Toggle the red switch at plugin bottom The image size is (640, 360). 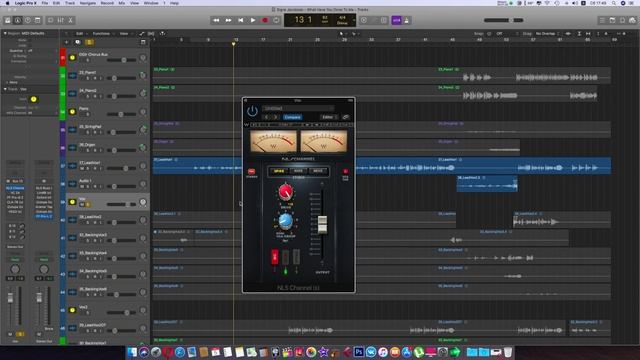point(275,257)
